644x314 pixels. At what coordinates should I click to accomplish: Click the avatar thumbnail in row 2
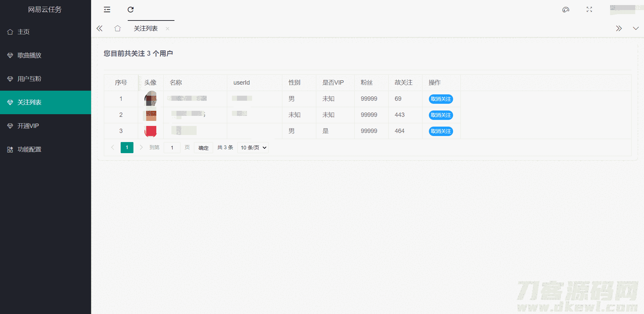click(x=151, y=115)
